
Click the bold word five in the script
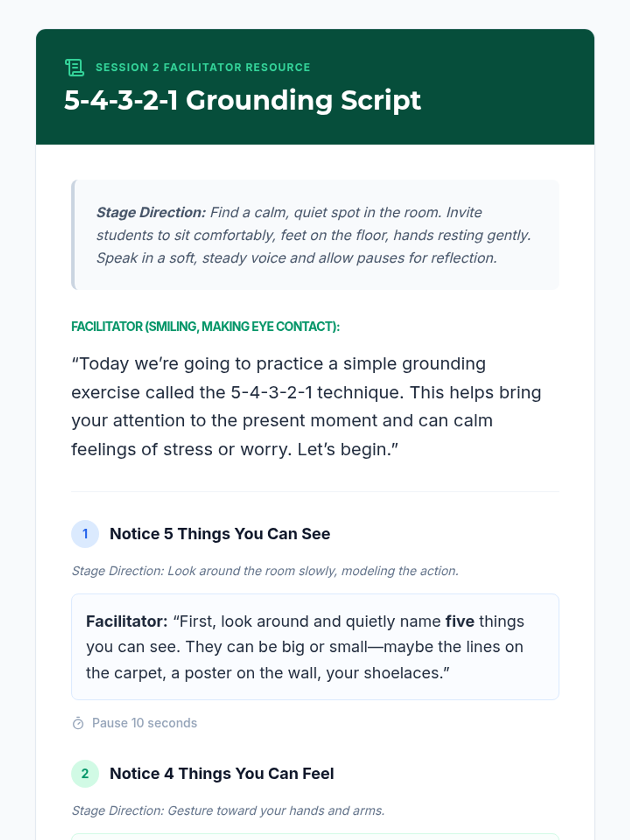tap(460, 622)
